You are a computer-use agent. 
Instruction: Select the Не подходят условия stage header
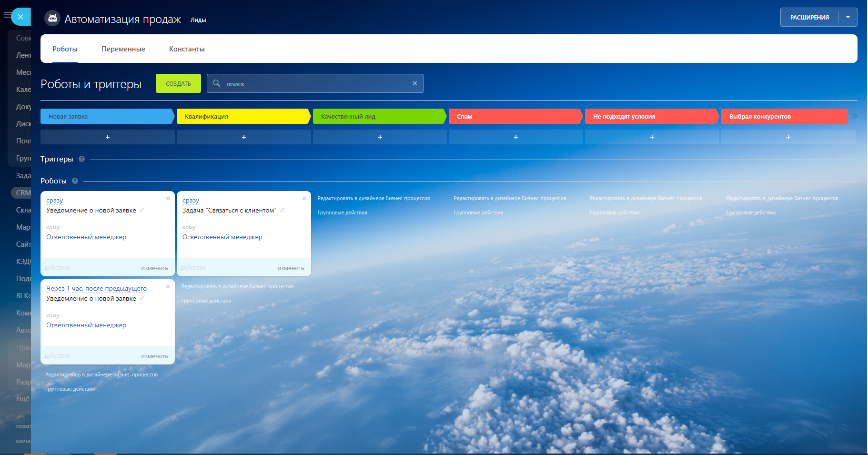[652, 116]
